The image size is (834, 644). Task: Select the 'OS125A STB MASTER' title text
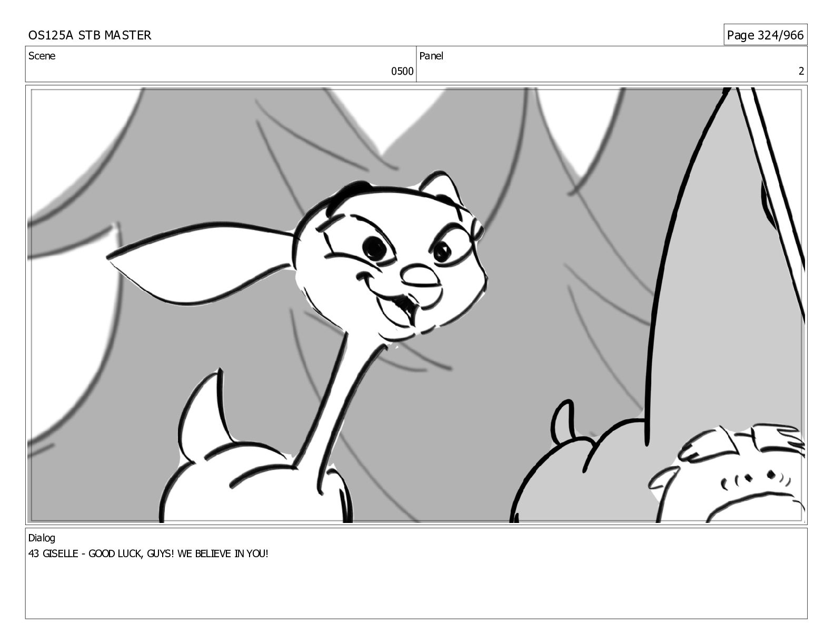click(90, 35)
